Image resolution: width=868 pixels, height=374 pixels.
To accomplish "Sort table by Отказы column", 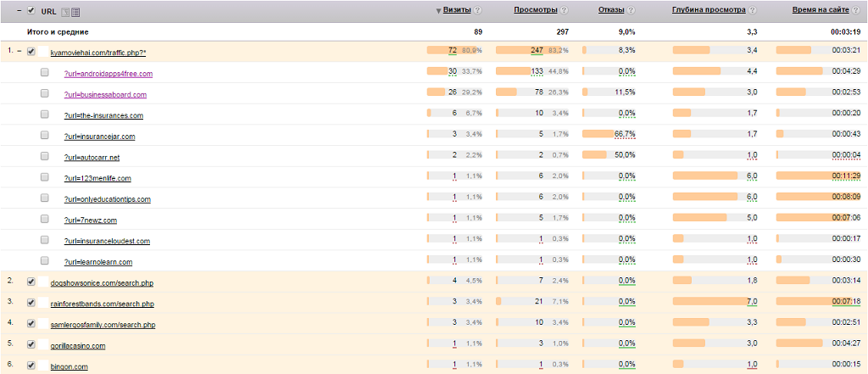I will 612,10.
